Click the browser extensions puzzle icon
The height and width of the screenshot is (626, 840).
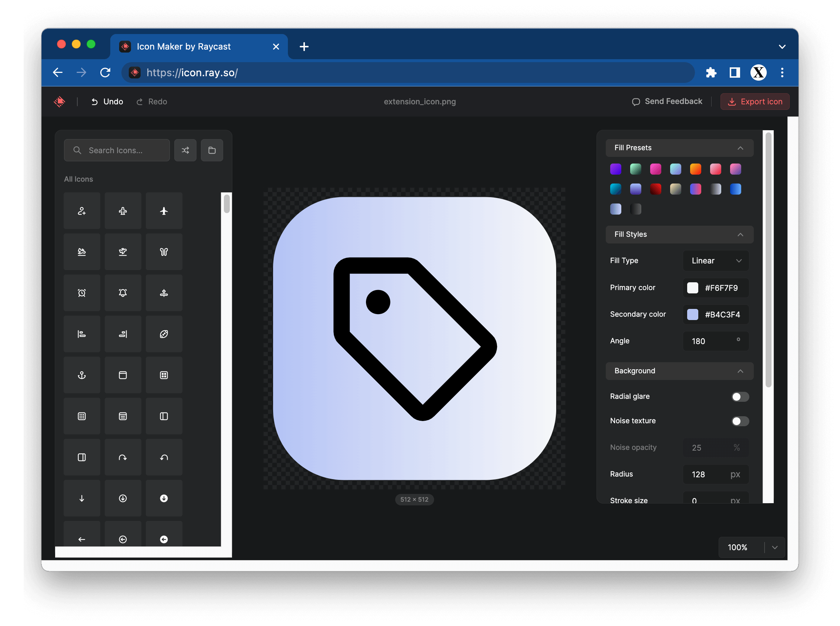coord(711,73)
